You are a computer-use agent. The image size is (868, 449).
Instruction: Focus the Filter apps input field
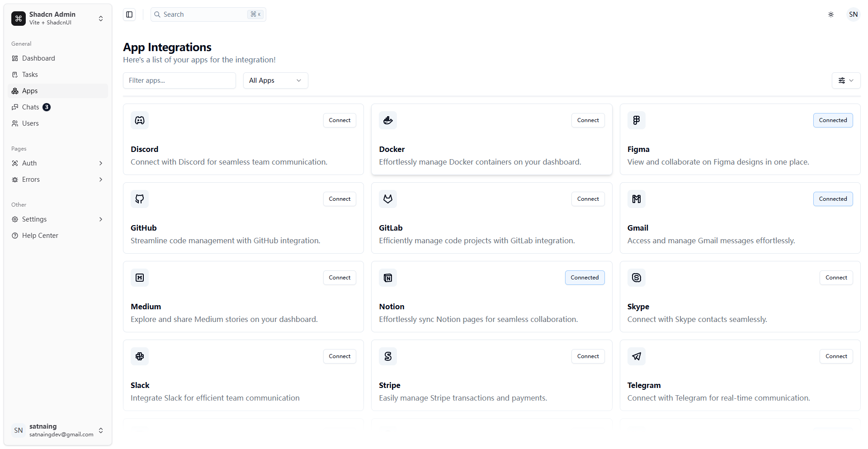179,80
